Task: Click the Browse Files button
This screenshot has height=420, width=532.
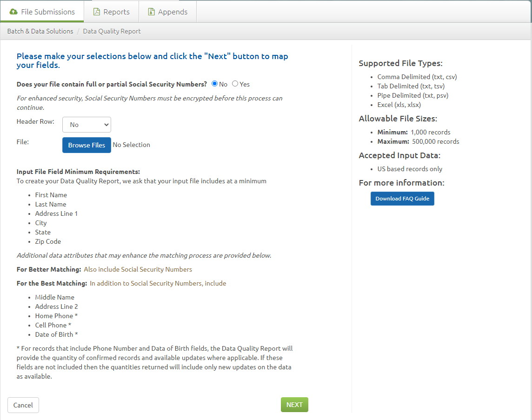Action: tap(86, 145)
